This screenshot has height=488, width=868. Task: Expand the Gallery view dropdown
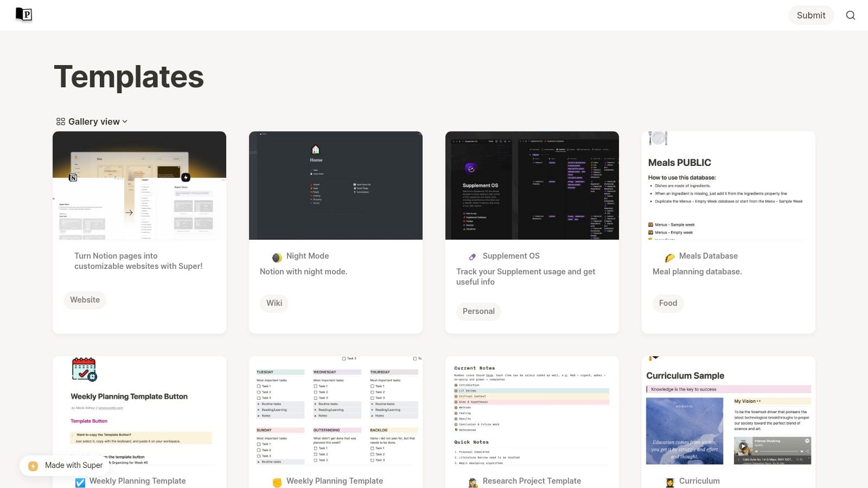click(x=125, y=121)
